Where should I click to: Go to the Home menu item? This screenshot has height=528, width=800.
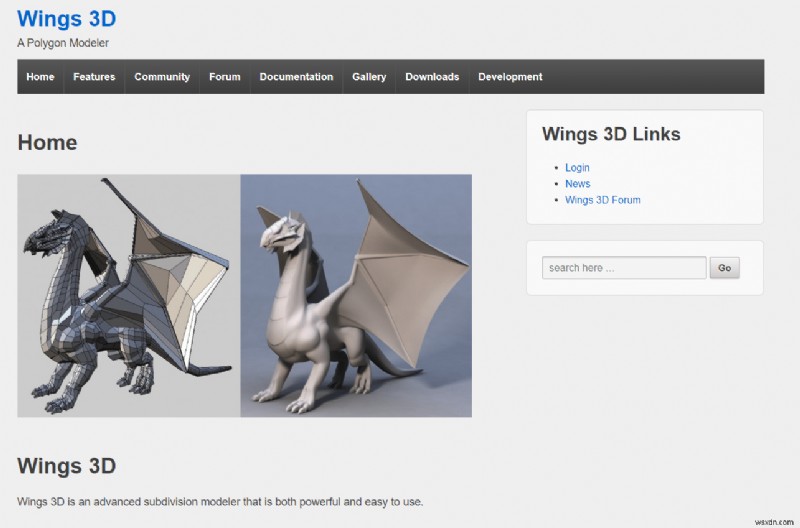[40, 77]
